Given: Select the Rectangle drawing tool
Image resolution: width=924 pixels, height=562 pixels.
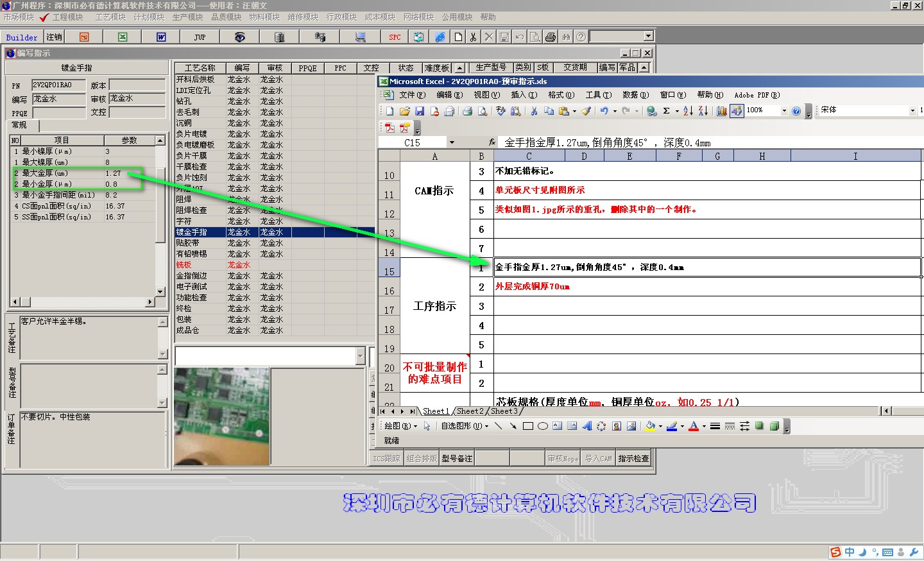Looking at the screenshot, I should (528, 426).
